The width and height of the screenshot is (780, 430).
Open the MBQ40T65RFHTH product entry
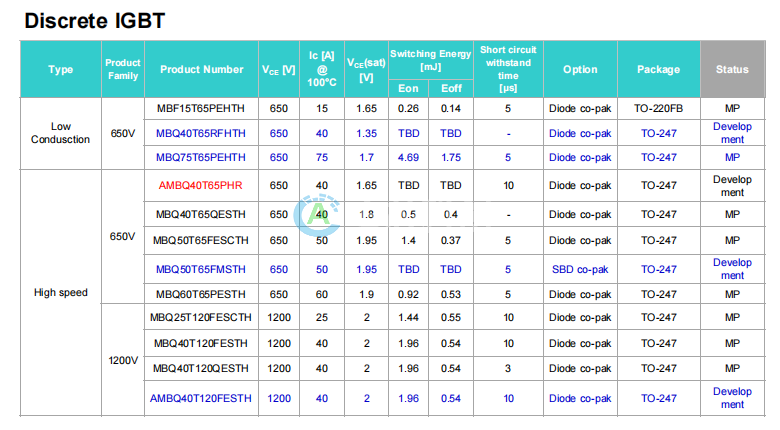(x=201, y=133)
